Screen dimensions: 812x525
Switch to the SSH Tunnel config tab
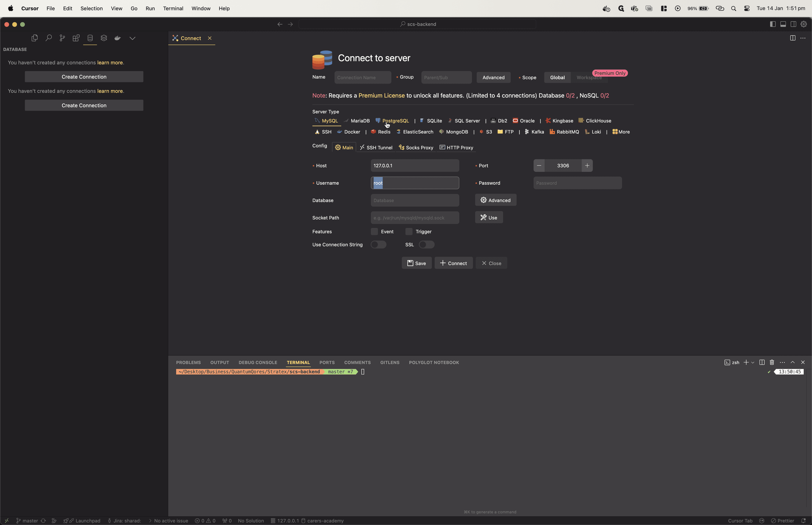[376, 148]
